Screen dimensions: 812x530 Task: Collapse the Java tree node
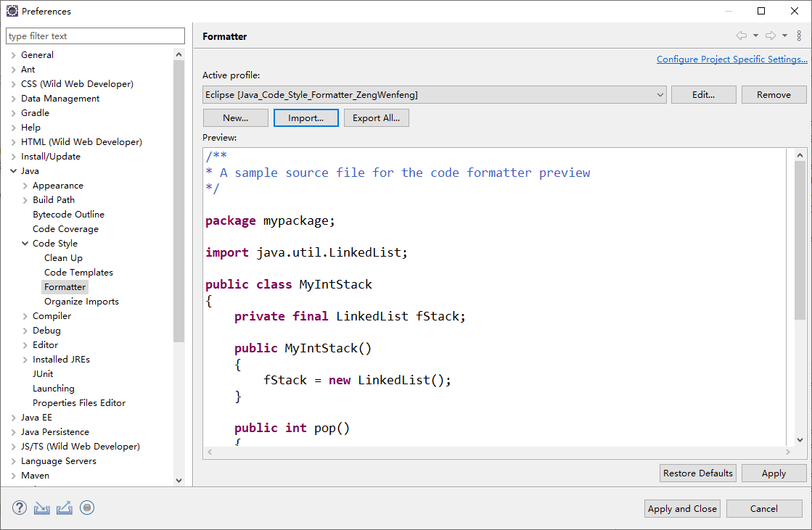(x=14, y=171)
